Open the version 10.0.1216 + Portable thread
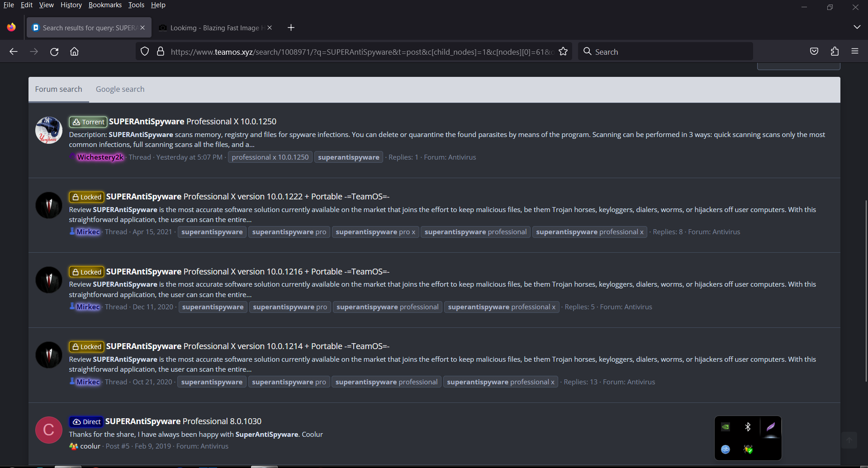The height and width of the screenshot is (468, 868). click(248, 272)
